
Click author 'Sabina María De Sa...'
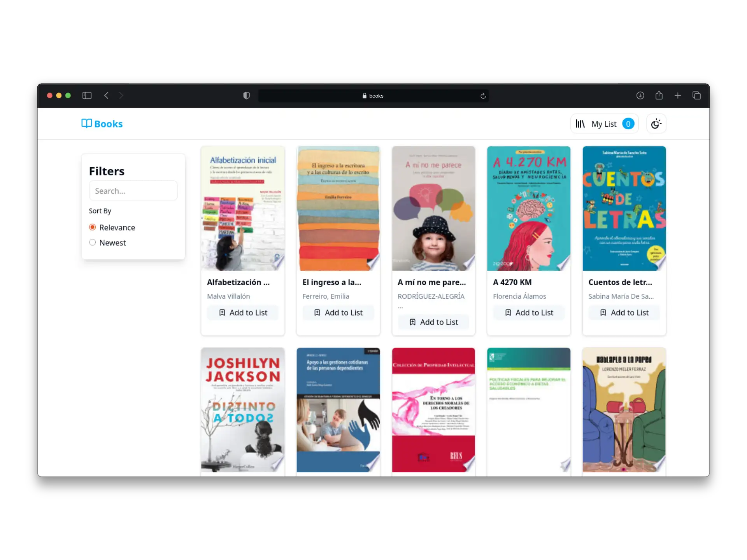621,296
